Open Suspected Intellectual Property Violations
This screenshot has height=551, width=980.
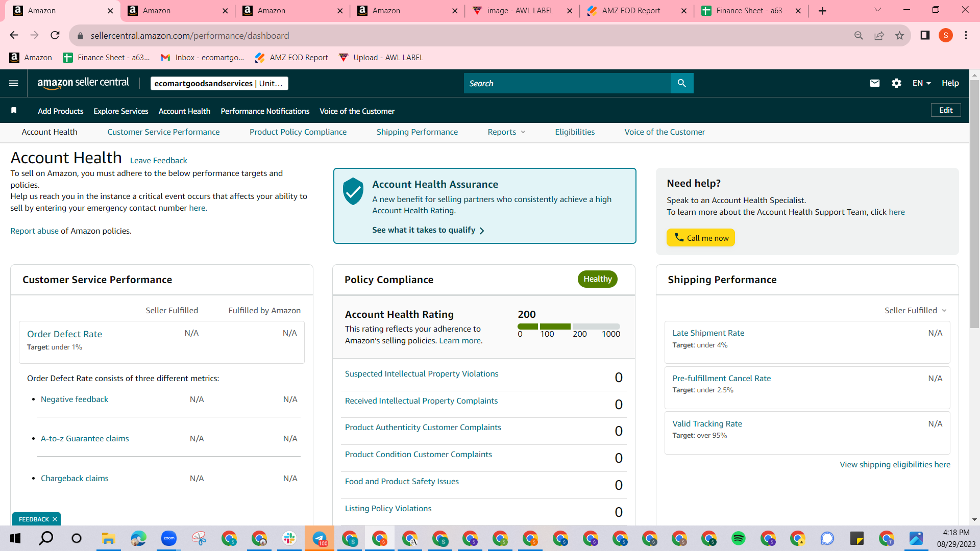[422, 373]
